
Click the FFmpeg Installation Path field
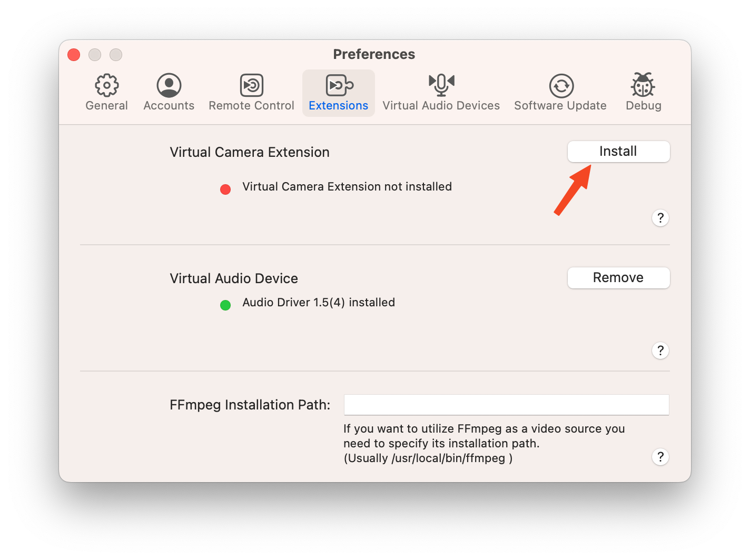coord(506,405)
